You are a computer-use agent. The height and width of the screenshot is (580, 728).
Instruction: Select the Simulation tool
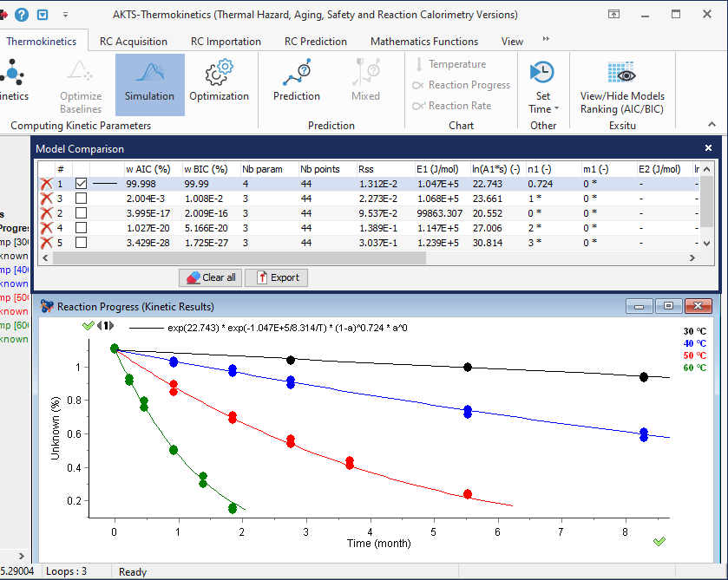tap(149, 84)
